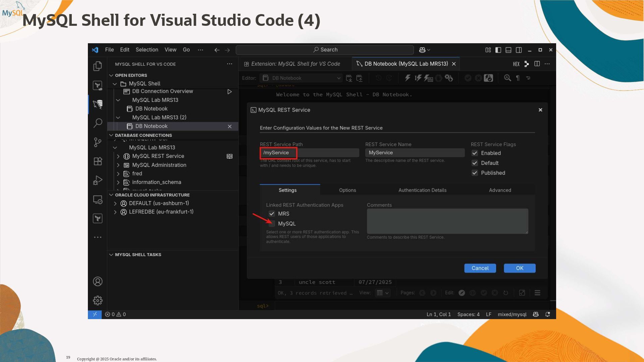Click the MySQL REST Service docs icon
644x362 pixels.
tap(229, 156)
